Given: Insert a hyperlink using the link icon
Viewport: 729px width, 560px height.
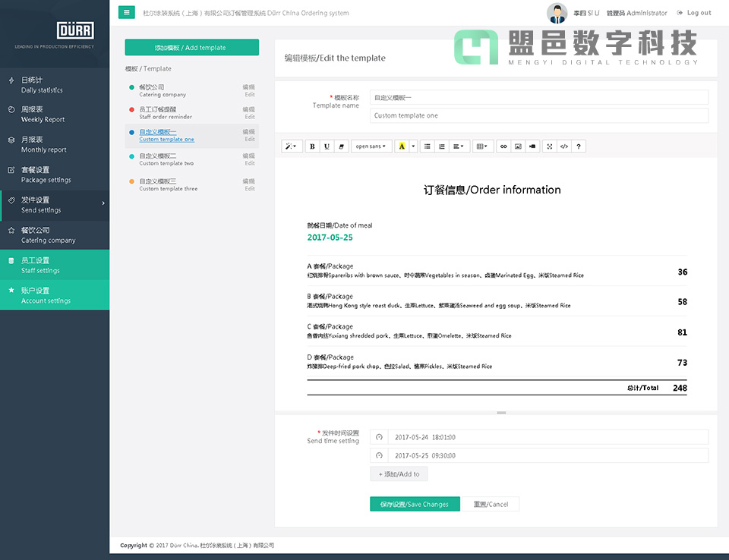Looking at the screenshot, I should pos(504,146).
